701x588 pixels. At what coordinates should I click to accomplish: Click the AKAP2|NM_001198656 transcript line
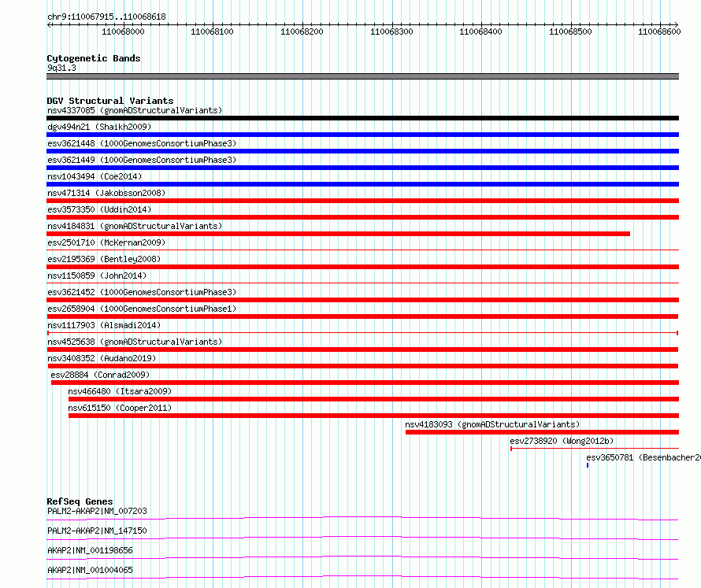(x=362, y=557)
